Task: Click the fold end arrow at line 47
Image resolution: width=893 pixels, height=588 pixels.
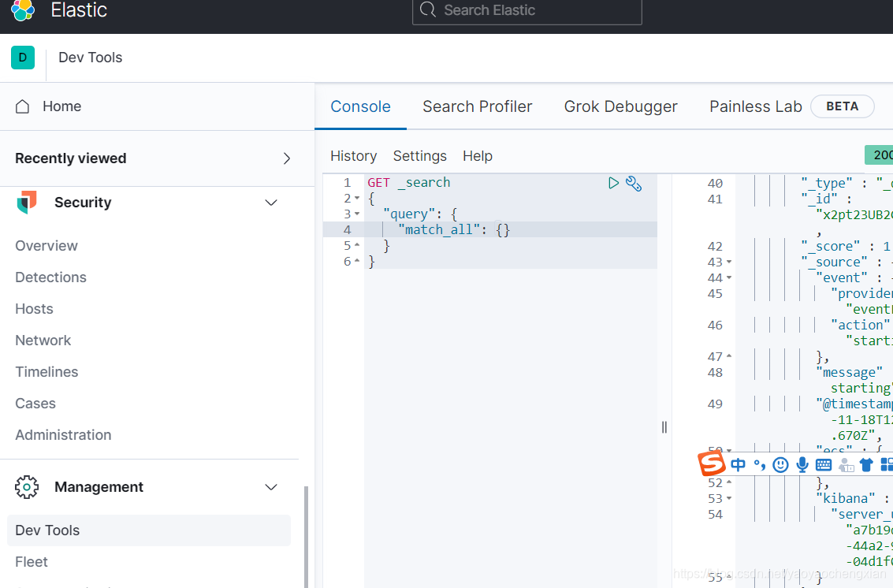Action: pyautogui.click(x=729, y=356)
